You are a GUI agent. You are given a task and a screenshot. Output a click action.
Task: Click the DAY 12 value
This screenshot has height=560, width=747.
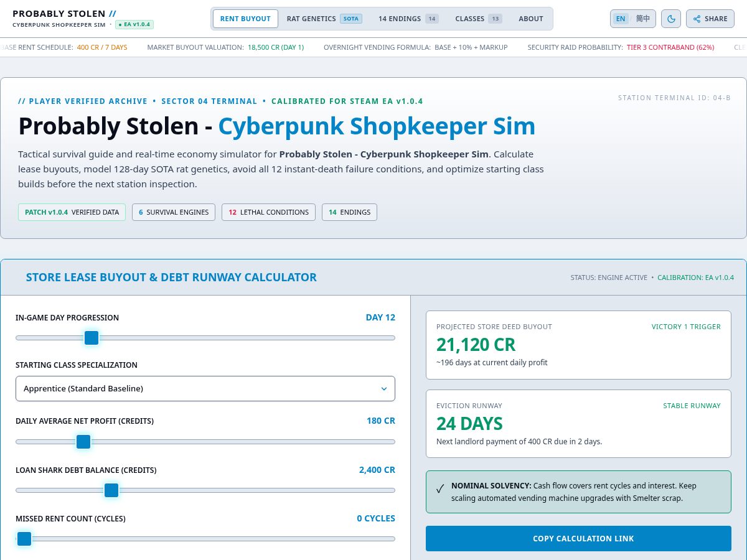[x=380, y=317]
